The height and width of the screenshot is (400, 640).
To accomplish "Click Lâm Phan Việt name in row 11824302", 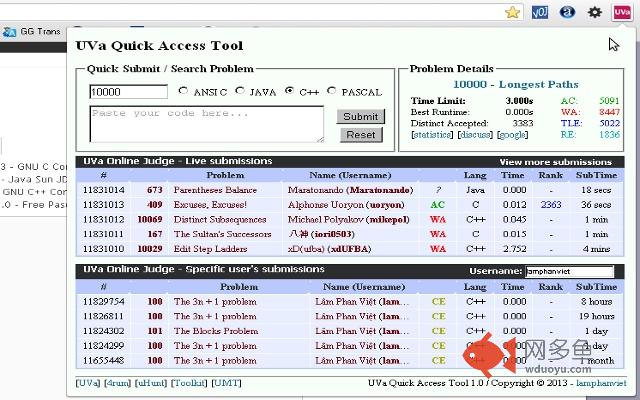I will (362, 331).
